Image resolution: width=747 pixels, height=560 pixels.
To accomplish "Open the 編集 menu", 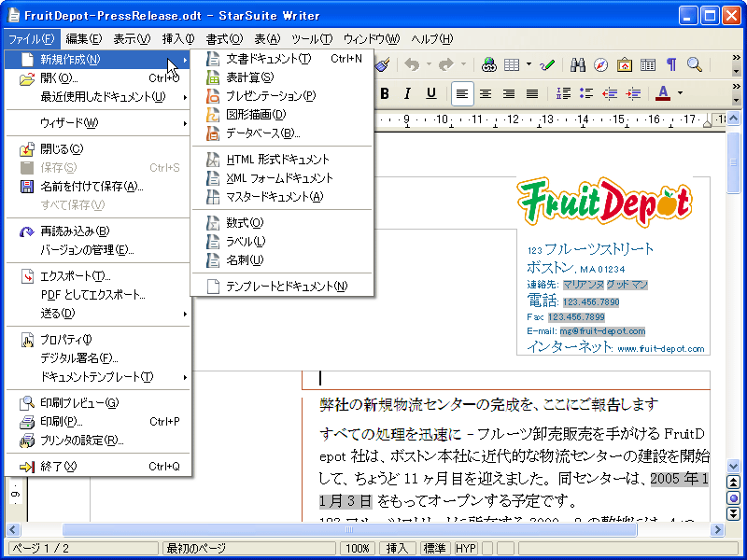I will coord(83,39).
